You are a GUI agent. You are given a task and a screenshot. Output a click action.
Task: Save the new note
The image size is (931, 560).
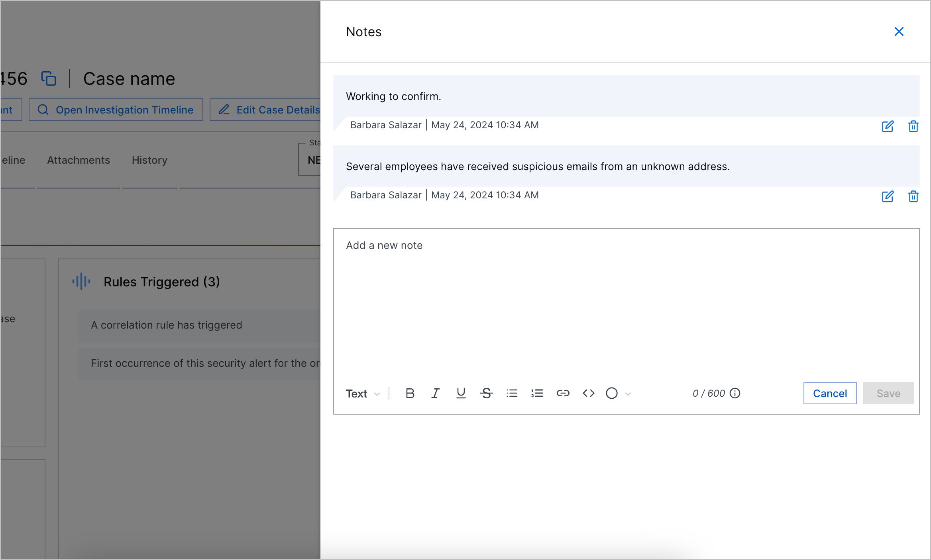(888, 393)
